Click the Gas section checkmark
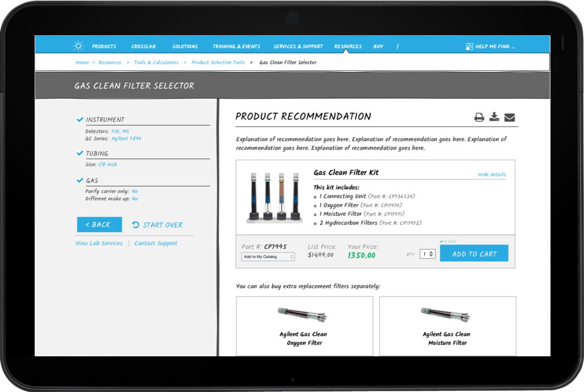Screen dimensions: 584x392 80,180
